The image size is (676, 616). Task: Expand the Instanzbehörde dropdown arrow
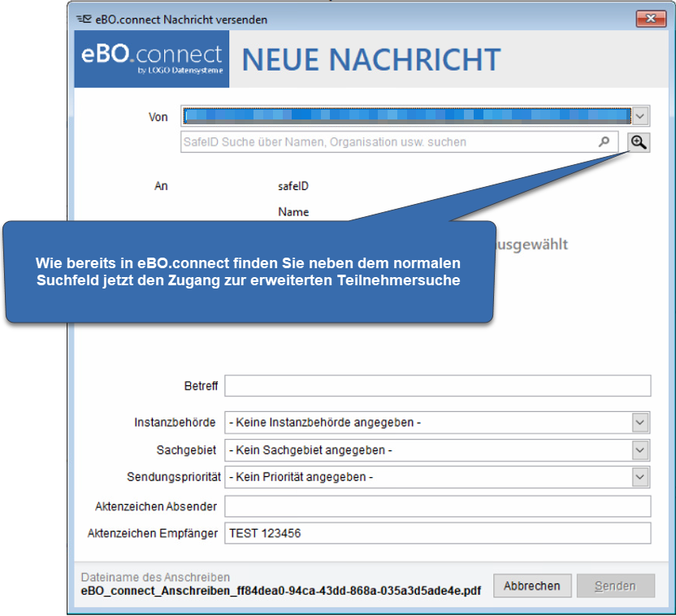[x=640, y=423]
